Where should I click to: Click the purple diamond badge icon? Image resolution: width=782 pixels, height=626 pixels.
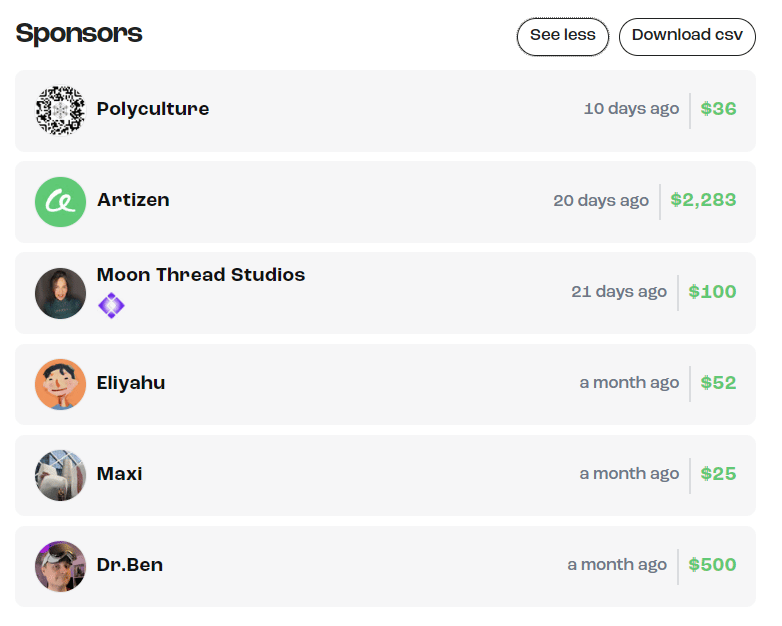click(111, 305)
